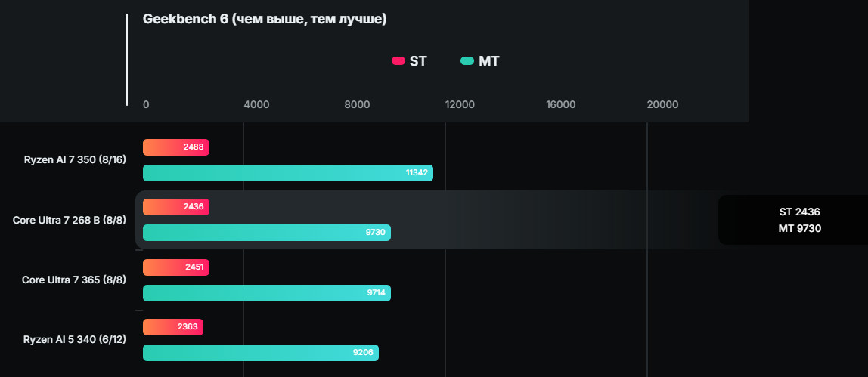Click Core Ultra 7 365 MT bar 9714
868x377 pixels.
click(266, 293)
